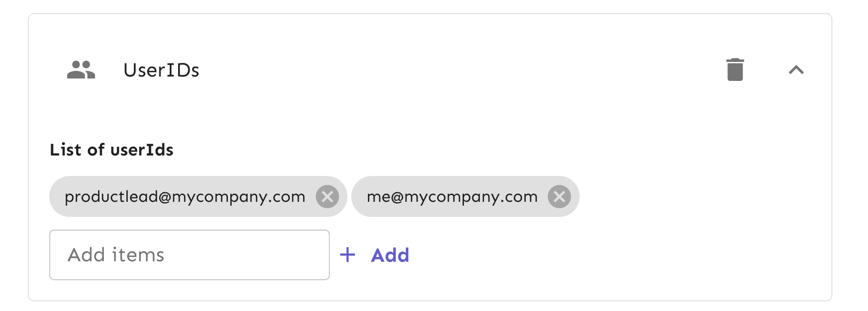Collapse the UserIDs panel
Viewport: 868px width, 311px height.
click(796, 70)
